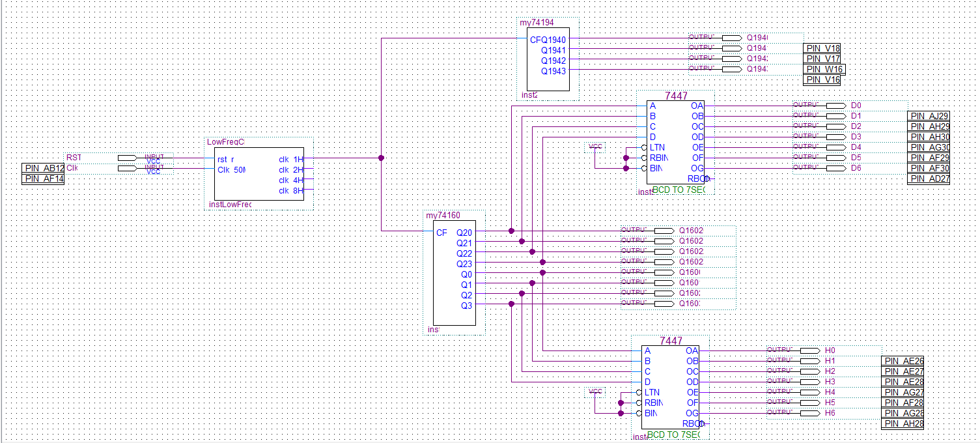Viewport: 980px width, 443px height.
Task: Select the D4 output pin symbol
Action: (835, 147)
